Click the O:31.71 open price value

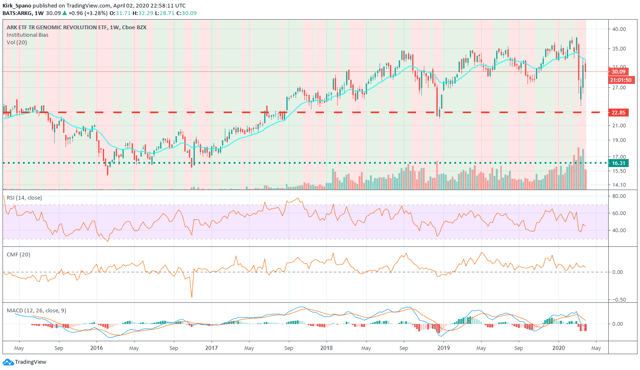pos(121,13)
